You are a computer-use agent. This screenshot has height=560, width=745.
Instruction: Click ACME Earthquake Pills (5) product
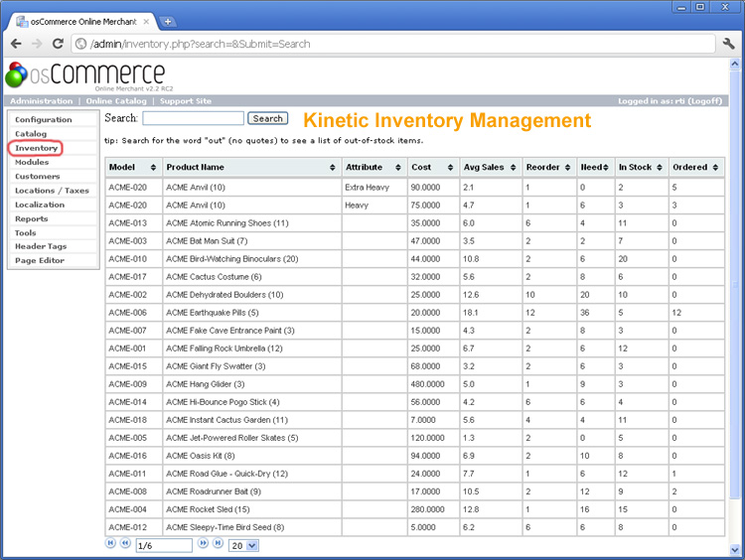click(x=213, y=313)
